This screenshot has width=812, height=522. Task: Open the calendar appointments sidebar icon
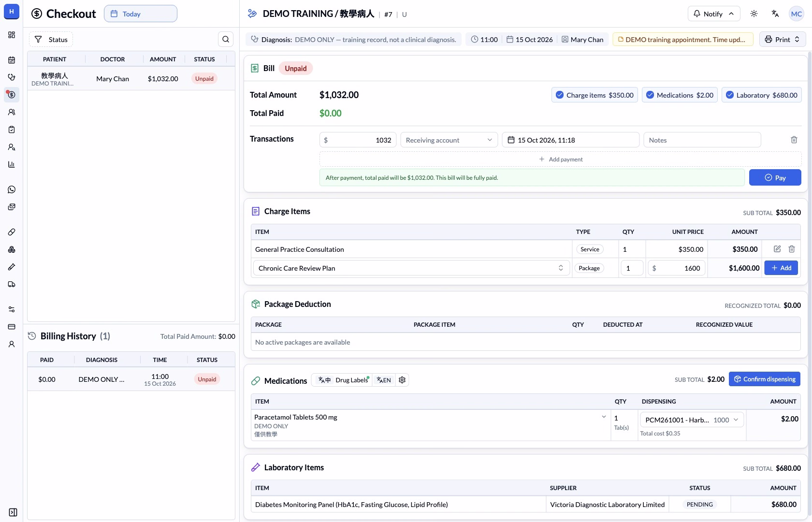(x=12, y=60)
